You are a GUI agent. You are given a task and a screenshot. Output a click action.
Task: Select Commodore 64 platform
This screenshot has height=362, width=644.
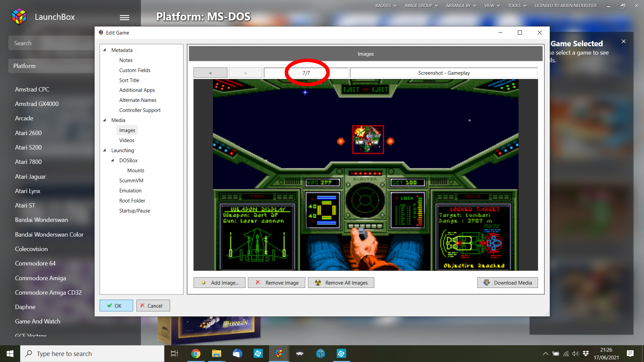point(35,263)
